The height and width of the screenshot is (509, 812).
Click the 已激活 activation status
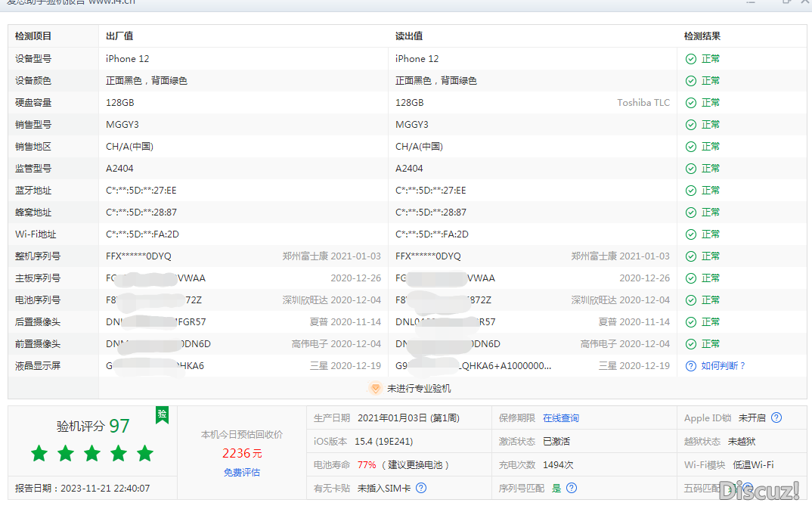coord(556,442)
